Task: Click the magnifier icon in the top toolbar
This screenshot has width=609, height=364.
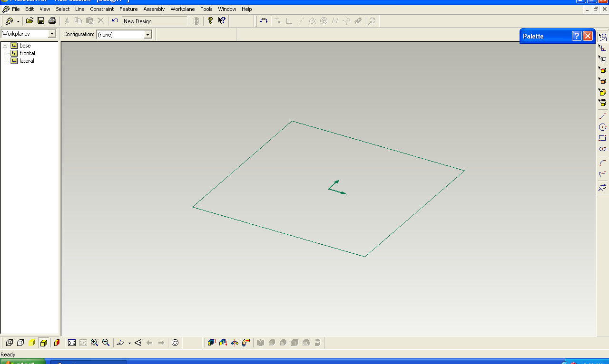Action: coord(372,21)
